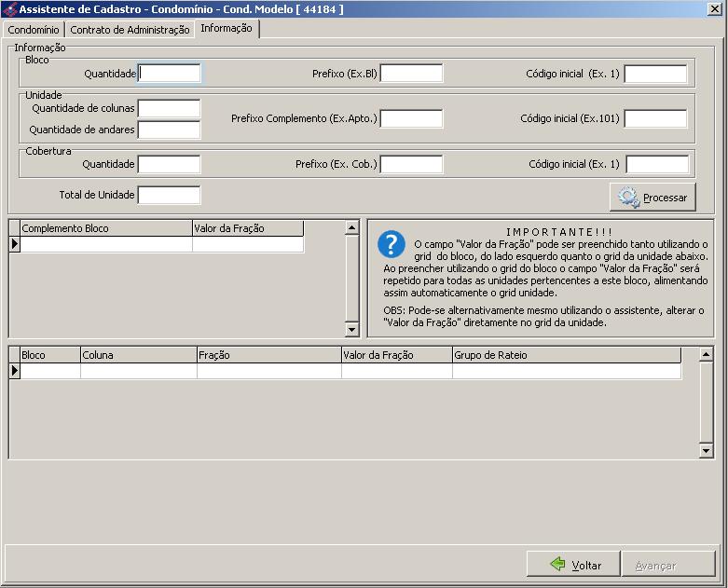Click the Cobertura Quantidade input field
Screen dimensions: 728x588
pos(169,165)
